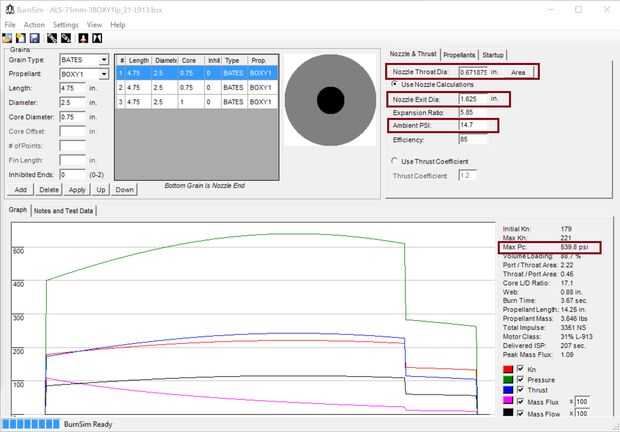Click the Prop column header

click(262, 60)
